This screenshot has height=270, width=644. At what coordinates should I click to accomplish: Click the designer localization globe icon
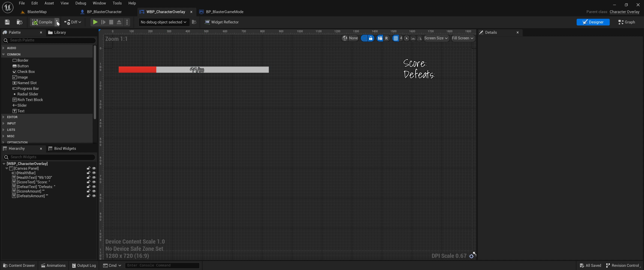[x=345, y=38]
